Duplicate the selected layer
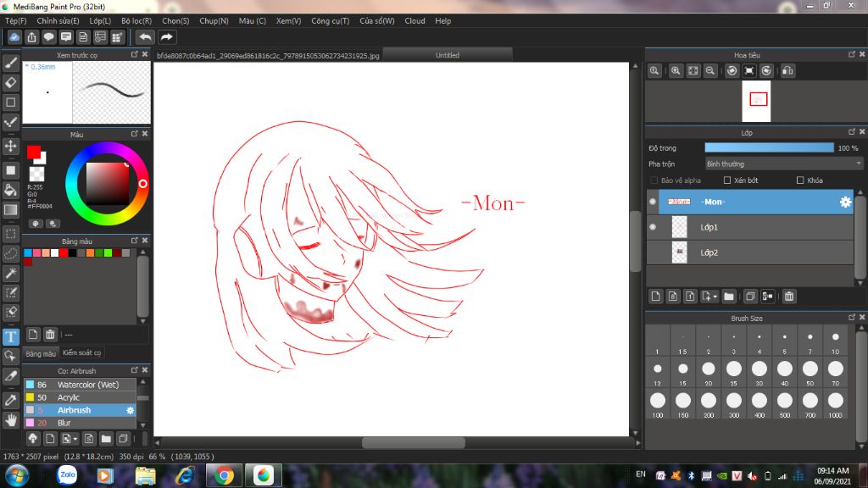This screenshot has width=868, height=488. pos(750,297)
